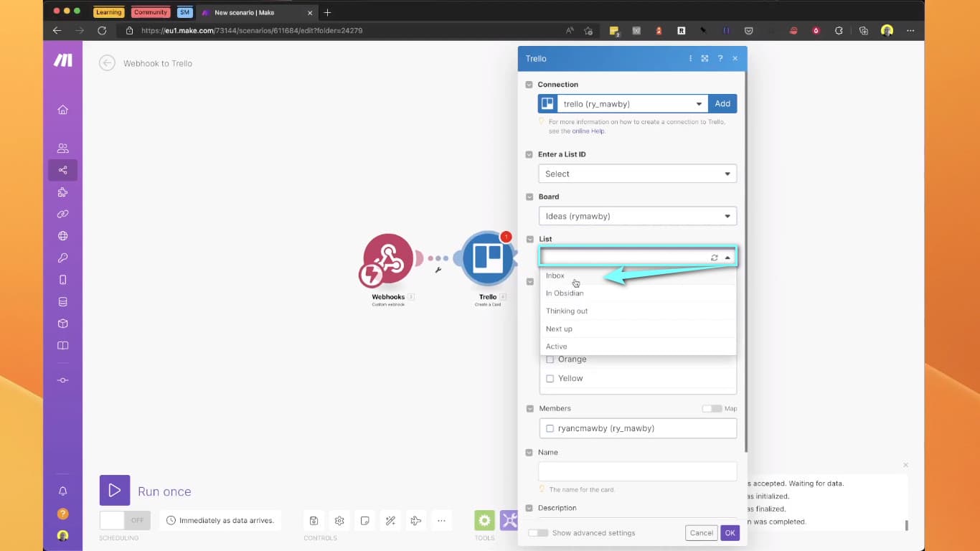This screenshot has height=551, width=980.
Task: Check the Yellow label checkbox
Action: pos(550,379)
